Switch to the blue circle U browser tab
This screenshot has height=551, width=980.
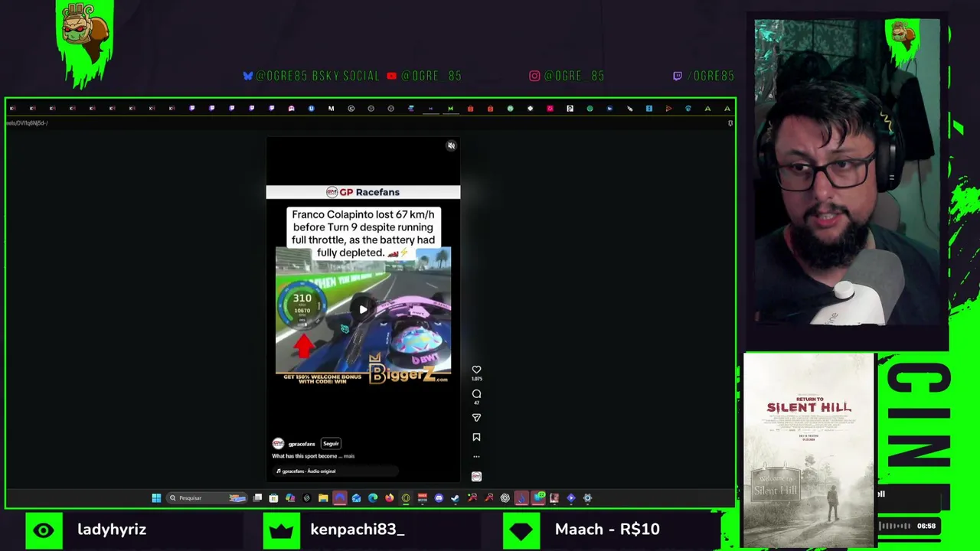click(x=311, y=109)
